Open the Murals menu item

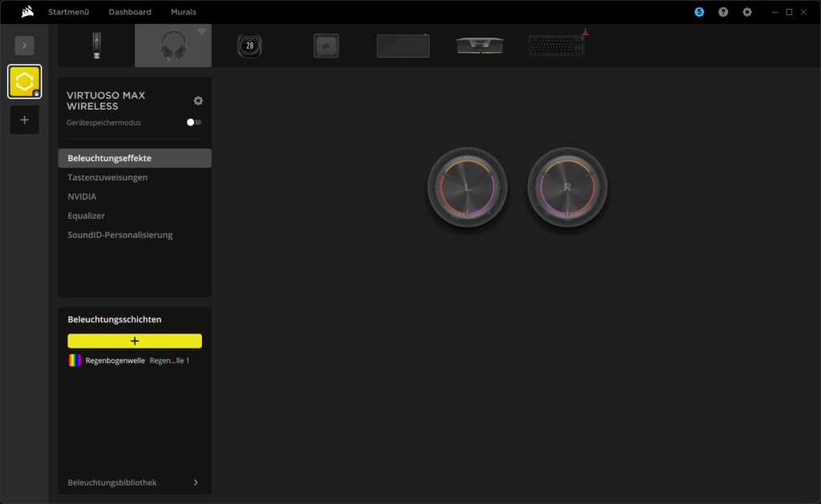pyautogui.click(x=183, y=12)
